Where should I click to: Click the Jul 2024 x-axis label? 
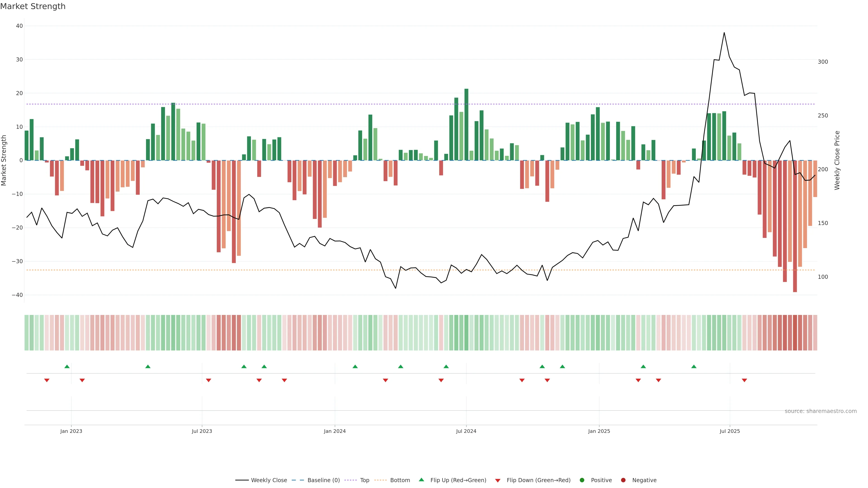point(466,431)
